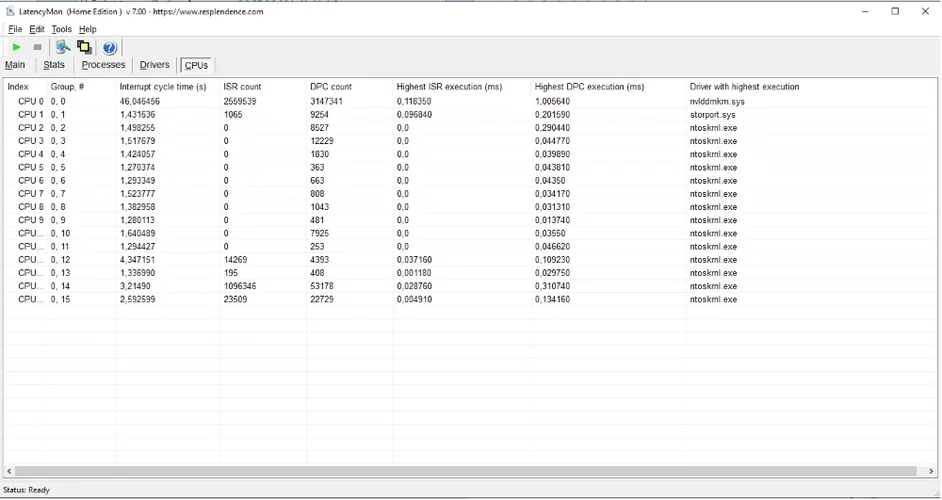Switch to the Stats tab
942x500 pixels.
pos(54,65)
